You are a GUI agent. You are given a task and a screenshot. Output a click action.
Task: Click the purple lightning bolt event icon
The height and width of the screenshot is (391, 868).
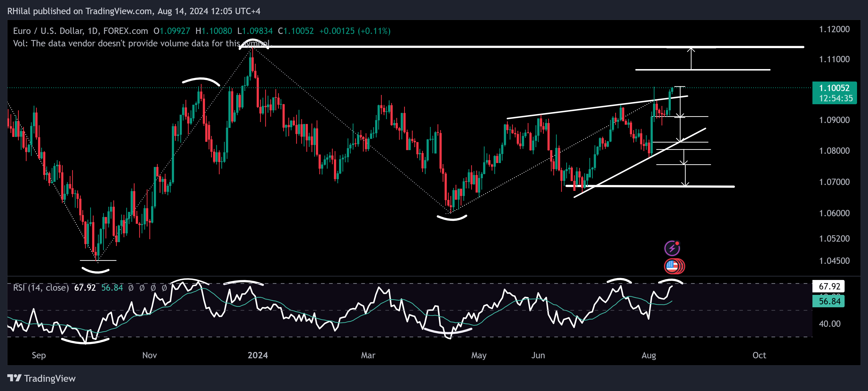[672, 249]
